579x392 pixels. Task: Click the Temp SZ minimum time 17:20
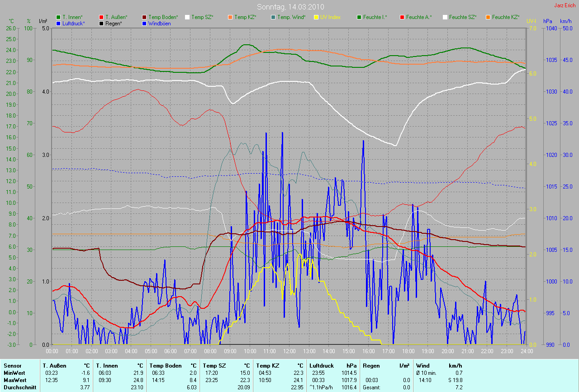click(x=211, y=373)
